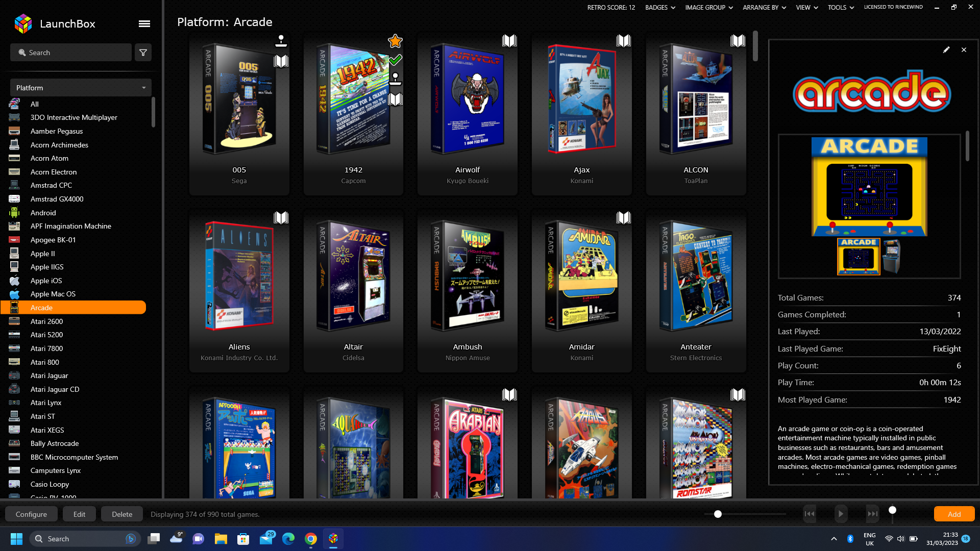
Task: Open File Explorer from the taskbar
Action: (x=220, y=539)
